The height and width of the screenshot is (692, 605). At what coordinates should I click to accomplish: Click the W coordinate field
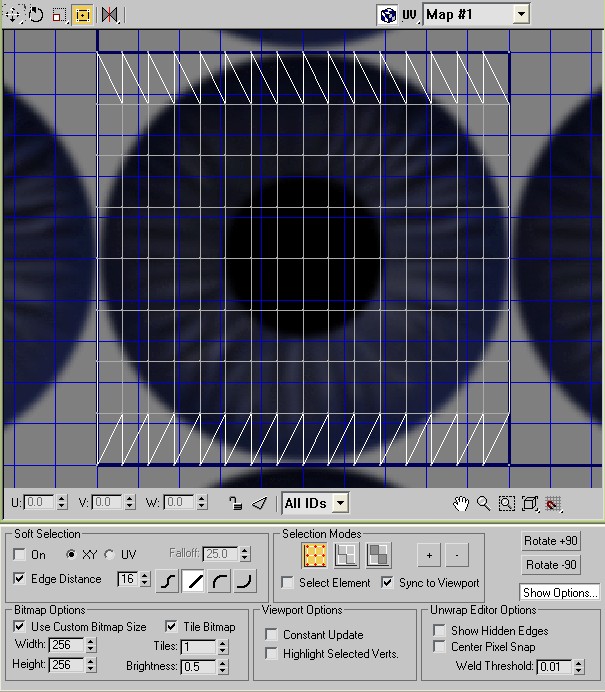[179, 502]
